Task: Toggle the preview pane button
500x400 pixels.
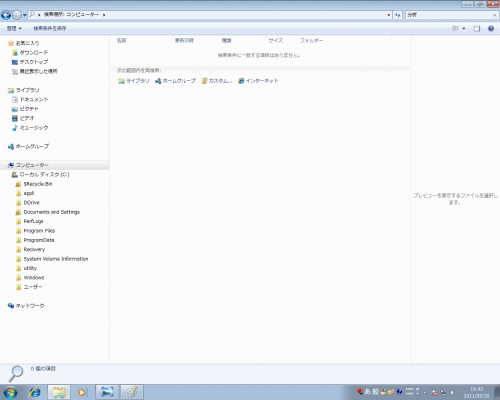Action: click(x=477, y=28)
